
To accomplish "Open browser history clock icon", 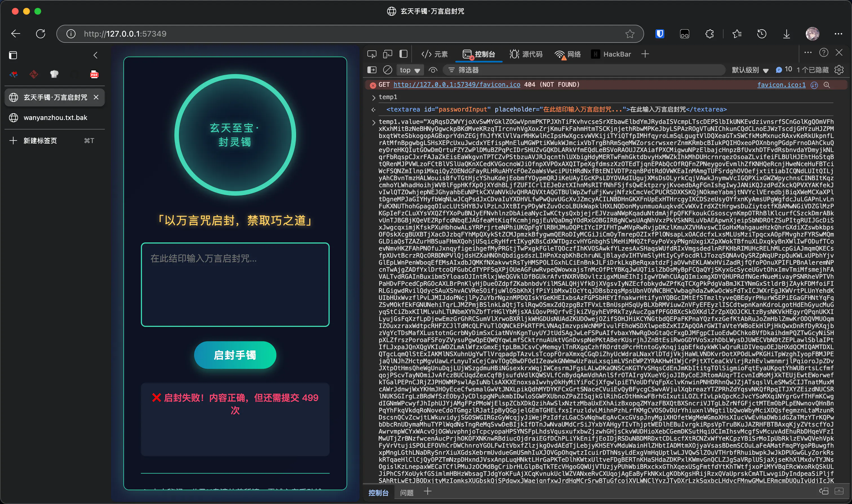I will click(x=762, y=34).
